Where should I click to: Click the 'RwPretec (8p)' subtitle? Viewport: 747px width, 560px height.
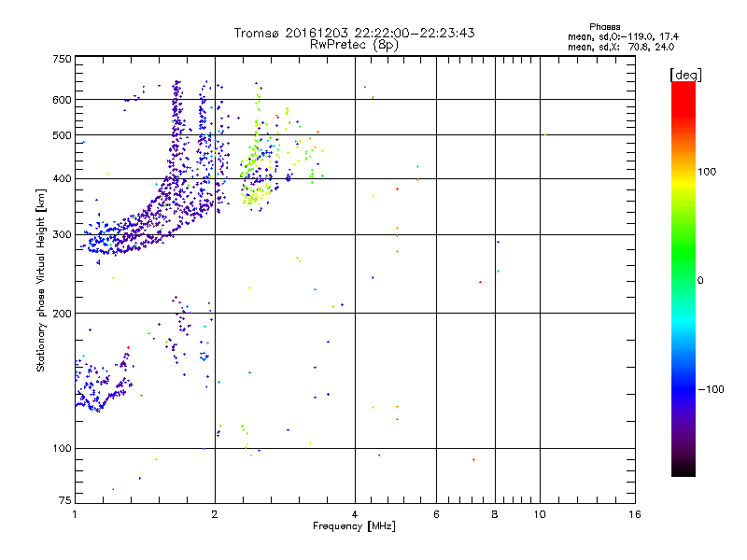[354, 45]
